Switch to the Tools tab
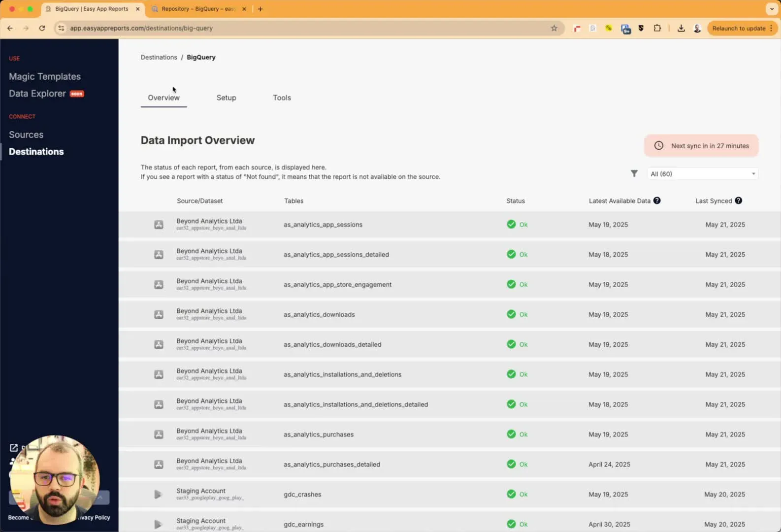Image resolution: width=781 pixels, height=532 pixels. click(x=282, y=98)
